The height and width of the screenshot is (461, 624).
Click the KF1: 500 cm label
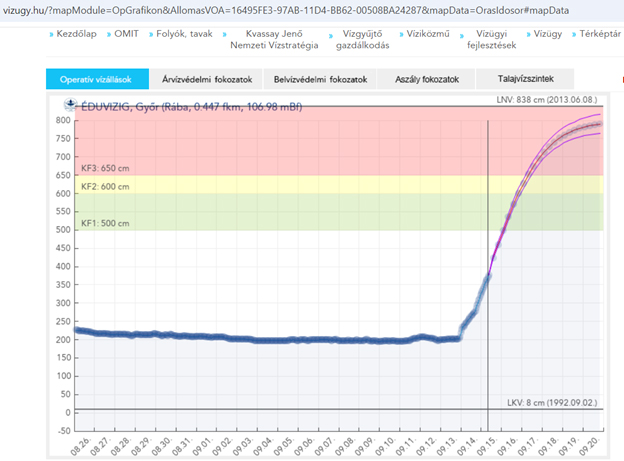pyautogui.click(x=105, y=223)
